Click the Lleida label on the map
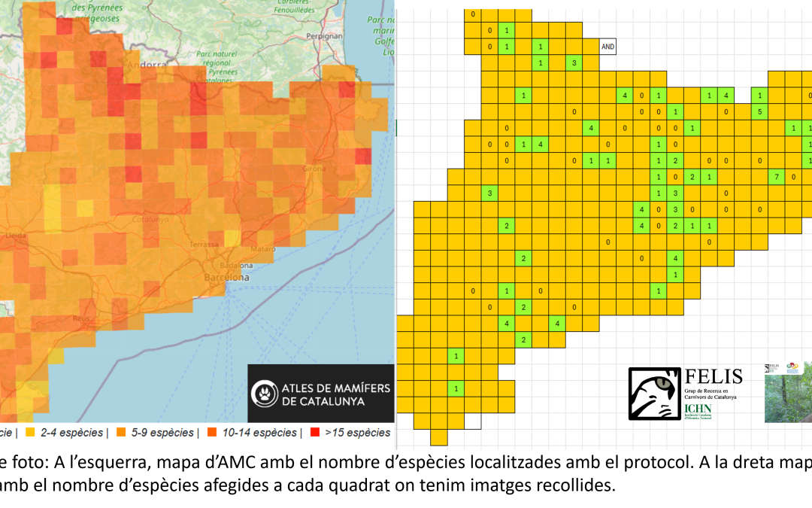This screenshot has width=812, height=508. coord(15,236)
